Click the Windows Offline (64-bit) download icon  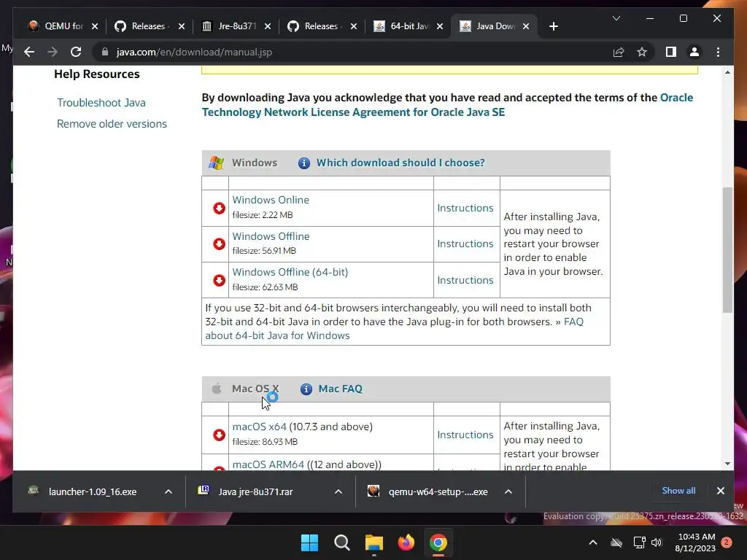tap(219, 280)
